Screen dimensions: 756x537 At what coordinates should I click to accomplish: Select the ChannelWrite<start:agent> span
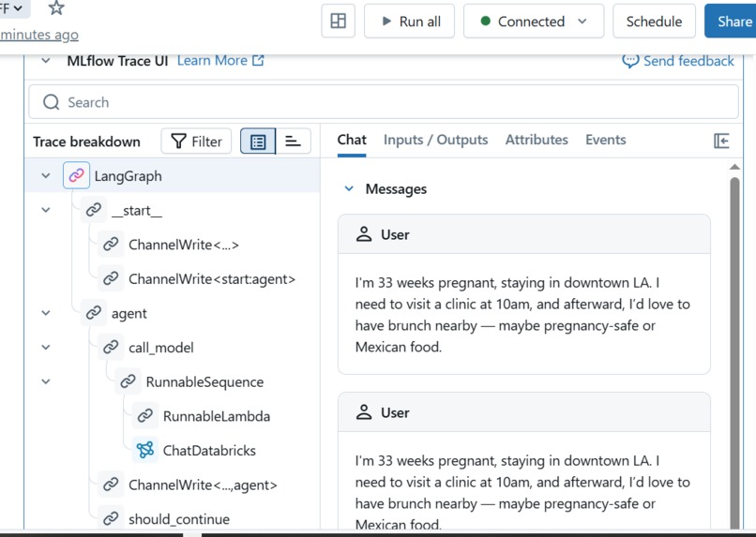(212, 279)
